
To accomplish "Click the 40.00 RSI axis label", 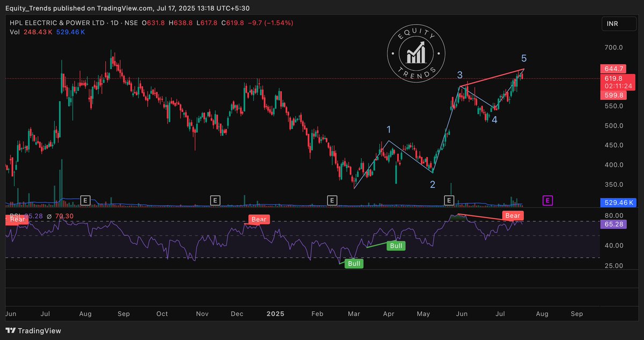I will (x=613, y=245).
